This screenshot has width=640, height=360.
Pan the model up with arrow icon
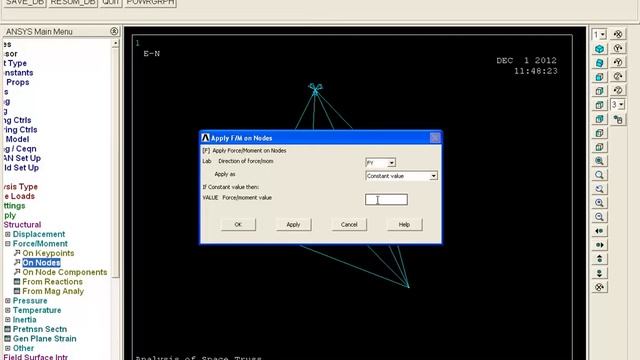click(599, 259)
